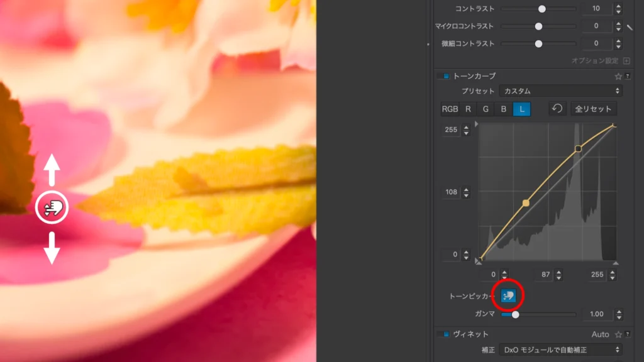
Task: Activate the tone picker hand tool
Action: (x=508, y=295)
